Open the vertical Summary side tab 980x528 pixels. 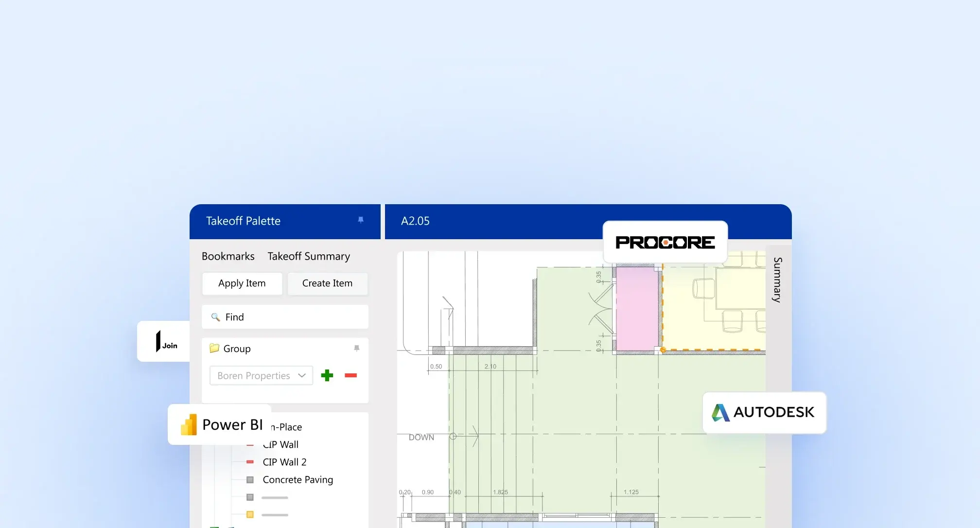pos(777,280)
